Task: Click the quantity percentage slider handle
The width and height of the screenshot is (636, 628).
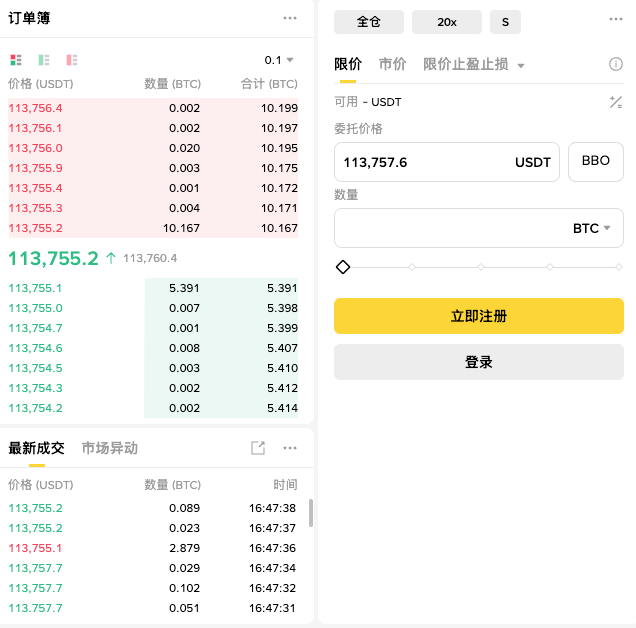Action: pos(343,267)
